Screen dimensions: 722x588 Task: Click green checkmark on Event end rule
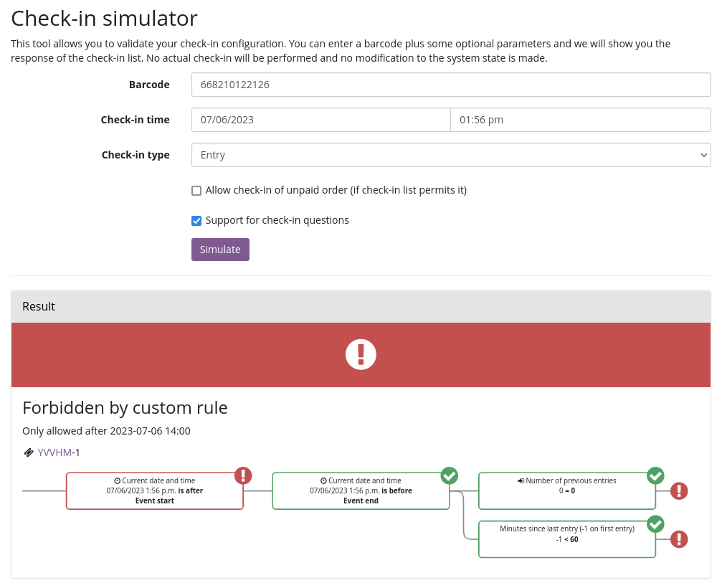click(449, 475)
